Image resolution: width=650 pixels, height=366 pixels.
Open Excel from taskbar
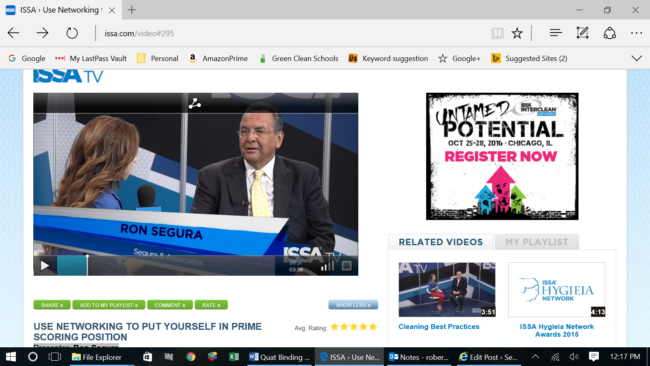[x=234, y=357]
